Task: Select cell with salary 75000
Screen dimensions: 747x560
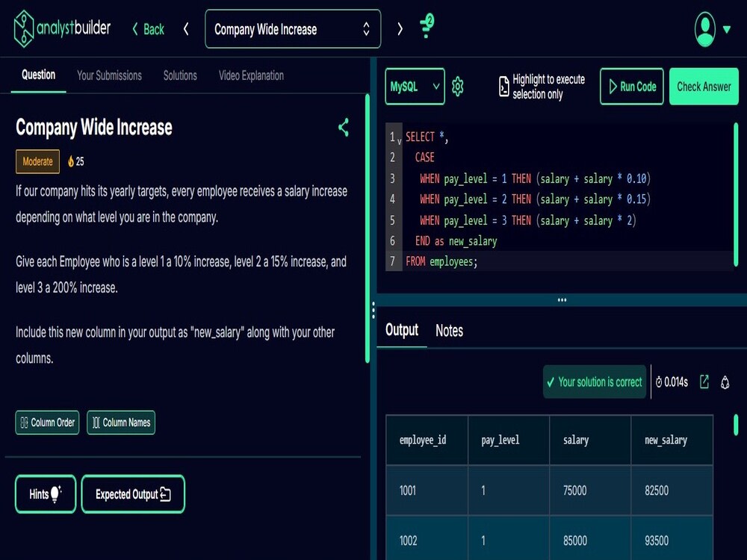Action: click(590, 490)
